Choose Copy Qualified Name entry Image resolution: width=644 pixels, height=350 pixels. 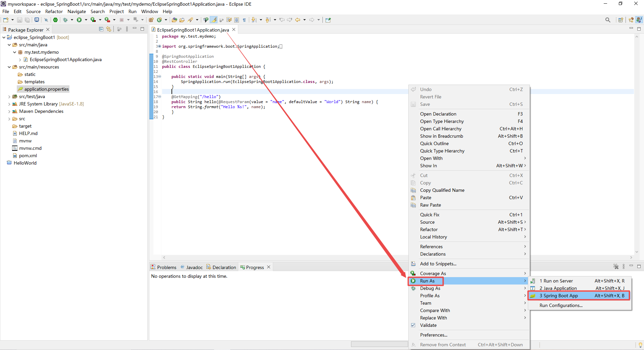[x=469, y=190]
